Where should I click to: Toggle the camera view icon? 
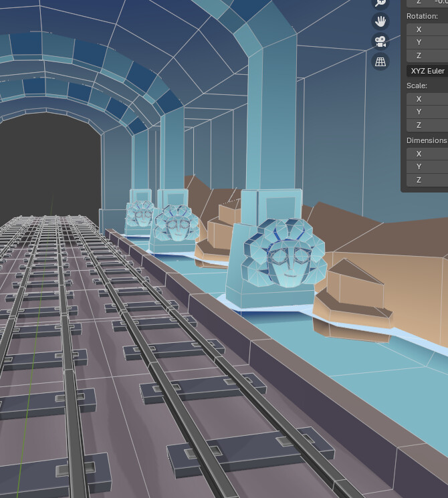click(x=380, y=41)
